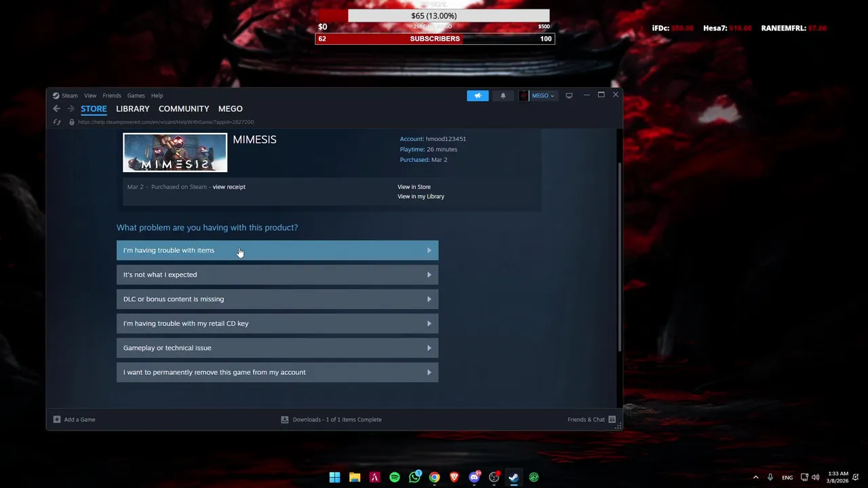The image size is (868, 488).
Task: Select "Gameplay or technical issue"
Action: 277,348
